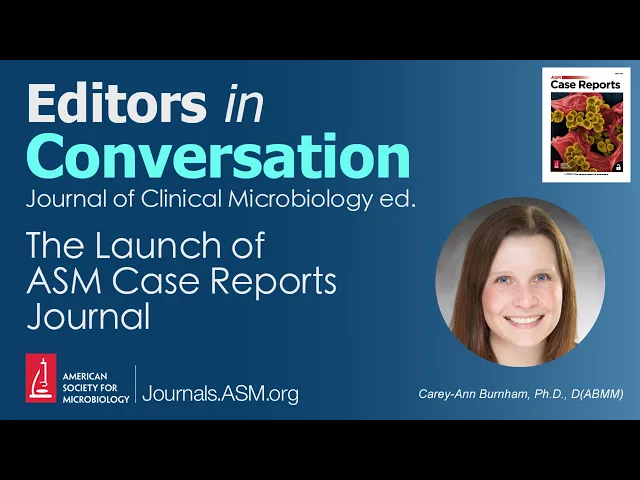The image size is (640, 480).
Task: Click 'Case Reports' title on the journal cover
Action: (585, 85)
